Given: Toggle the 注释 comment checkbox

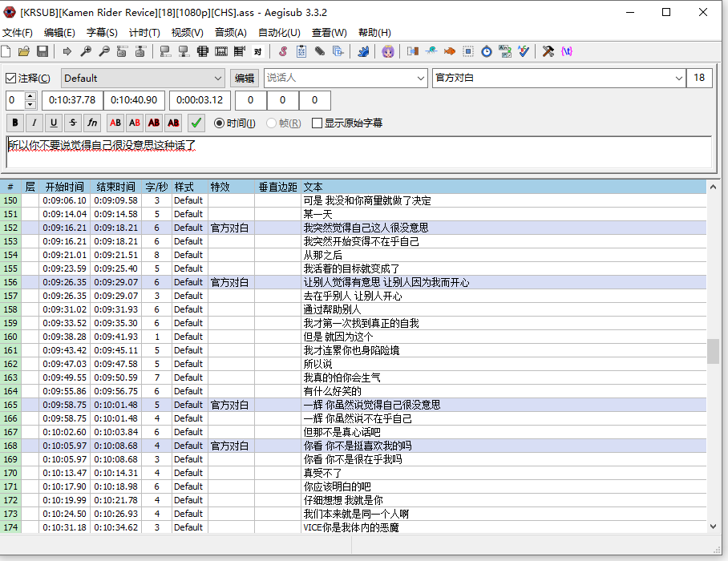Looking at the screenshot, I should pyautogui.click(x=11, y=79).
